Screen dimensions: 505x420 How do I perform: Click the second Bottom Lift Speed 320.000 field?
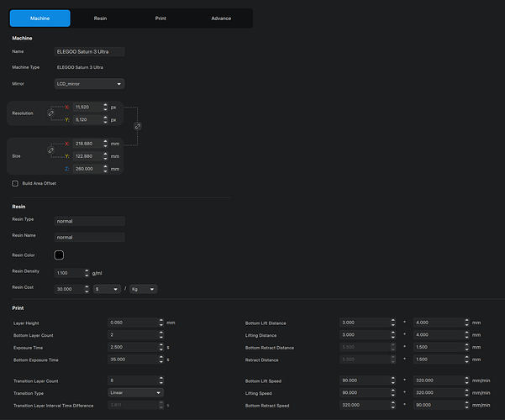coord(439,381)
